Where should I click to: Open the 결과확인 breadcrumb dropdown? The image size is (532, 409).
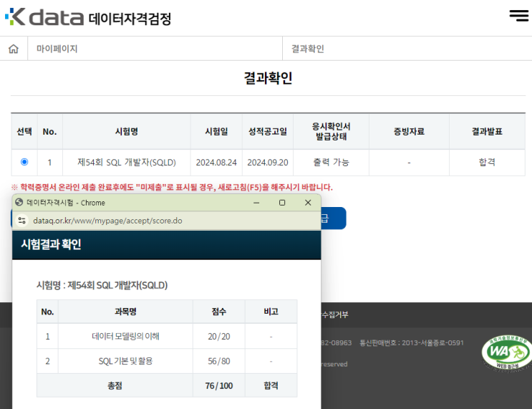coord(407,49)
